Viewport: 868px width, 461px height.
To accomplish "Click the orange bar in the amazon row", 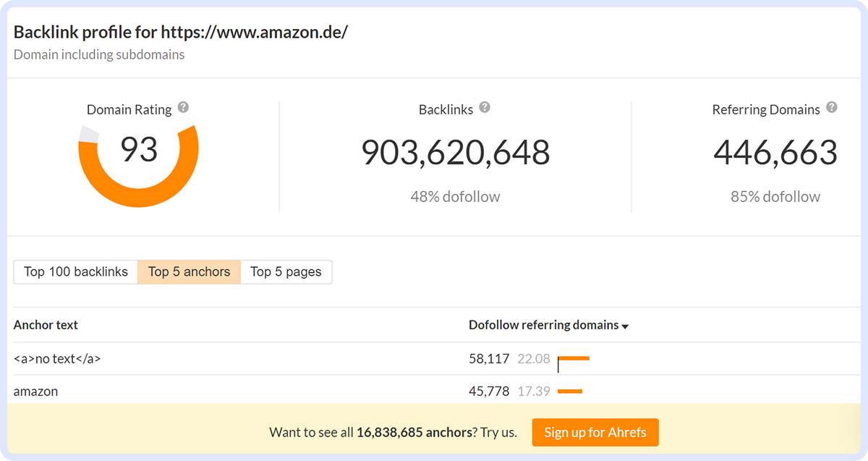I will pyautogui.click(x=570, y=392).
